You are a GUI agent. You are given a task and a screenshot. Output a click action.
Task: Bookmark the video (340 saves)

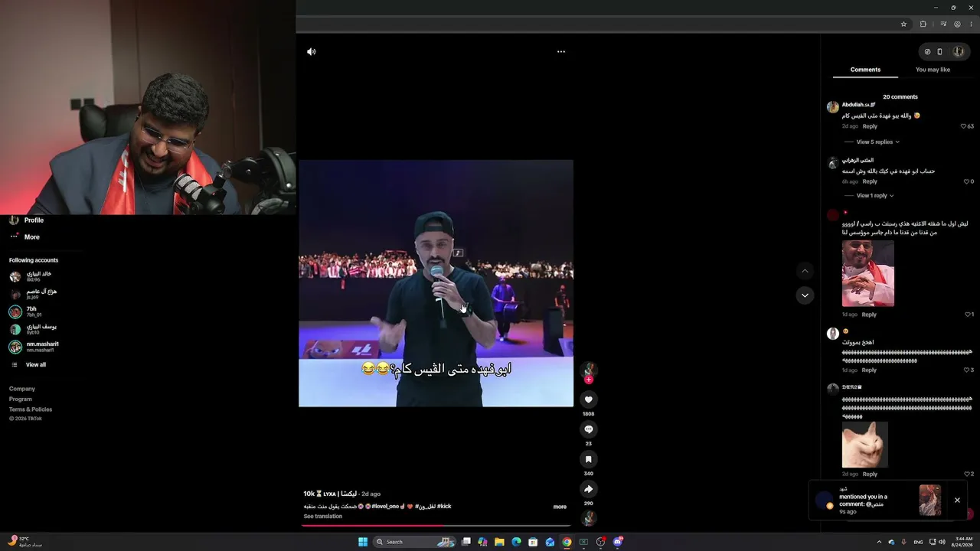(x=588, y=459)
